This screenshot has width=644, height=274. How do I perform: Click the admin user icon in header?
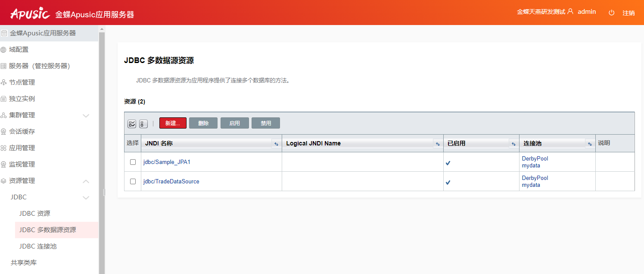click(570, 12)
